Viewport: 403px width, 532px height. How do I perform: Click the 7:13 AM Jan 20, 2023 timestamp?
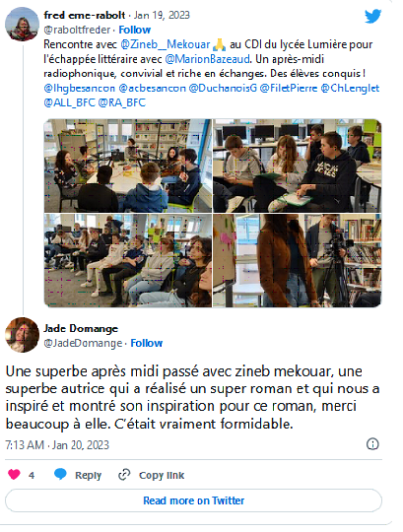click(x=57, y=444)
